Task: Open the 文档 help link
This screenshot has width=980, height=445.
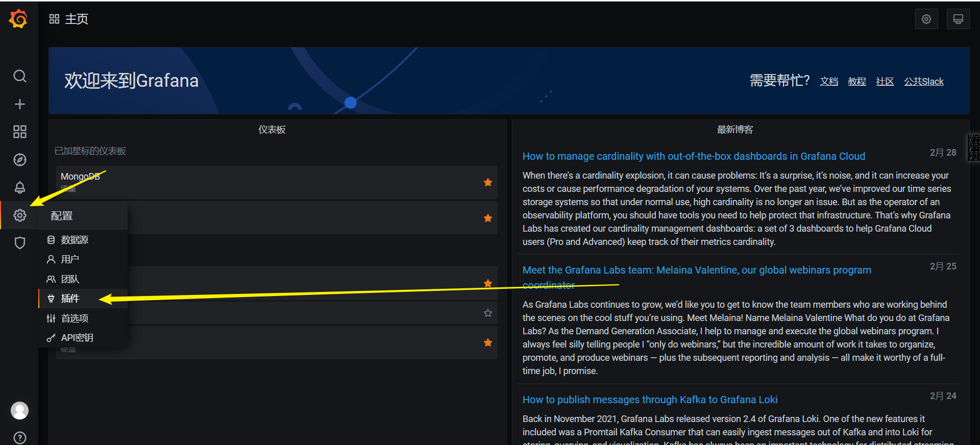Action: point(829,81)
